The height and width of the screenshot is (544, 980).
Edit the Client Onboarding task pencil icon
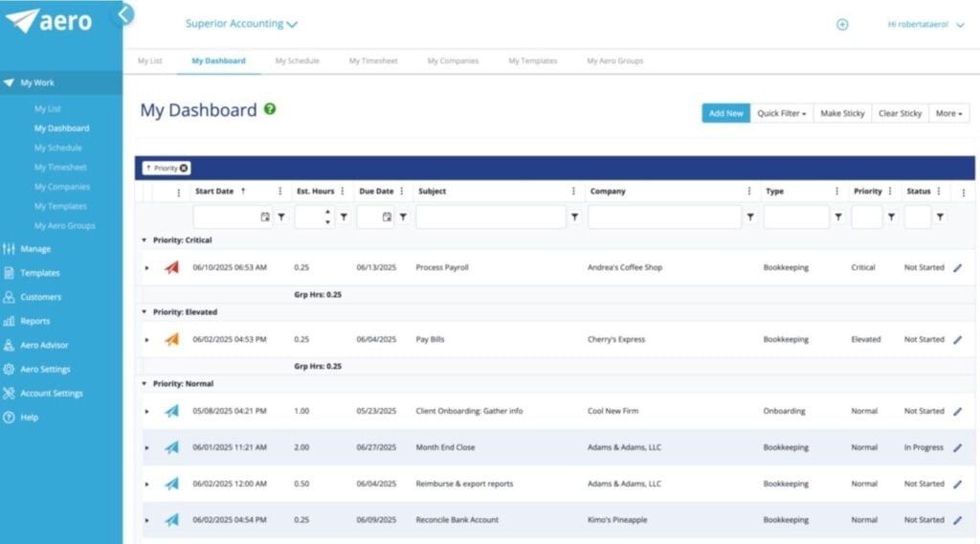tap(957, 412)
